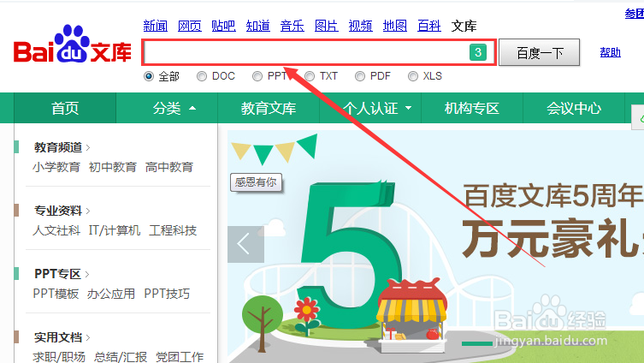The image size is (644, 363).
Task: Expand 专业资料 category chevron
Action: [x=88, y=211]
